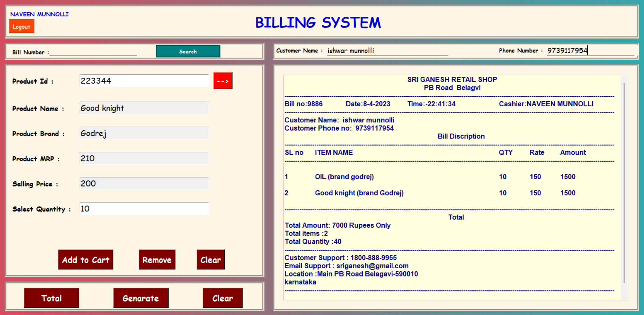Click the Product MRP field showing 210
The image size is (644, 315).
click(144, 159)
